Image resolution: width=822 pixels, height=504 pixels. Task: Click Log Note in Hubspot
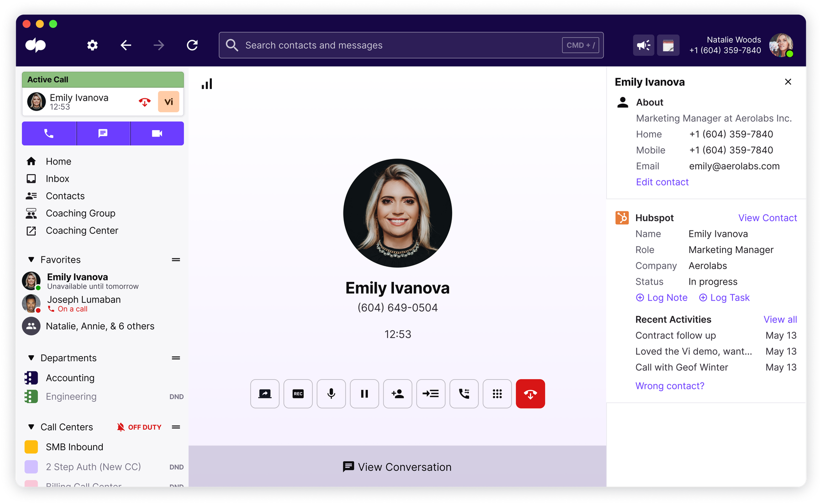pos(662,298)
